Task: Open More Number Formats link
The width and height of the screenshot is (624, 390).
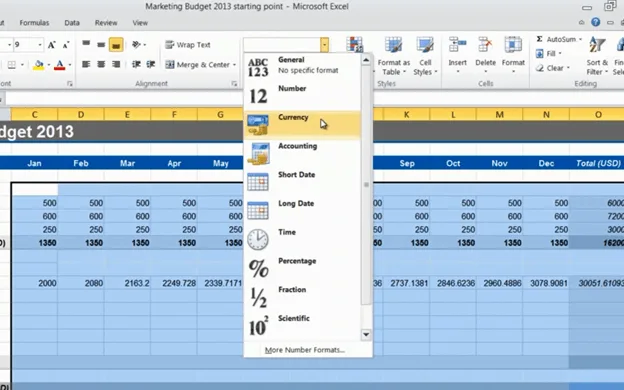Action: pyautogui.click(x=305, y=350)
